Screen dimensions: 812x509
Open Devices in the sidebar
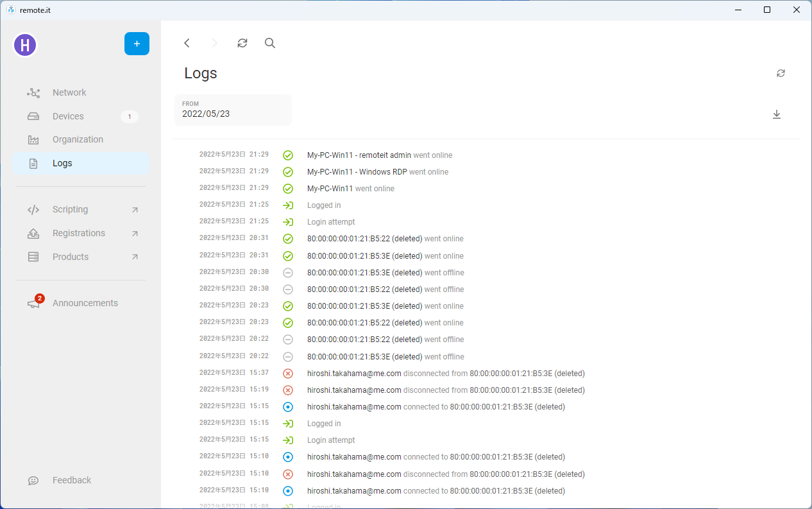pyautogui.click(x=81, y=116)
